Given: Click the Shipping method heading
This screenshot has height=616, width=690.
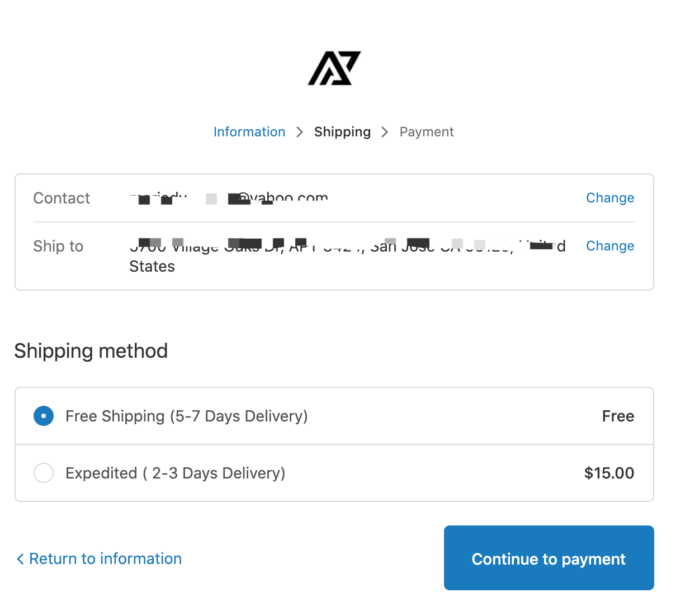Looking at the screenshot, I should [91, 351].
